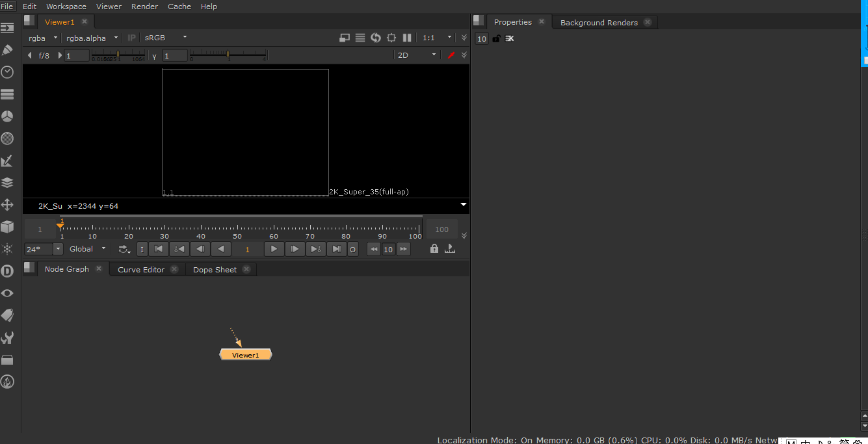Viewport: 868px width, 444px height.
Task: Open the Particles nodes menu icon
Action: coord(7,249)
